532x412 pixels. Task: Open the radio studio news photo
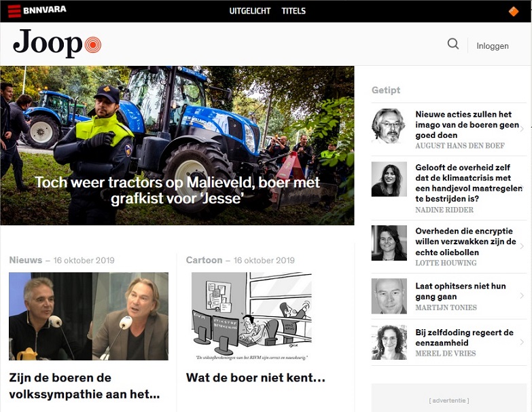click(88, 316)
